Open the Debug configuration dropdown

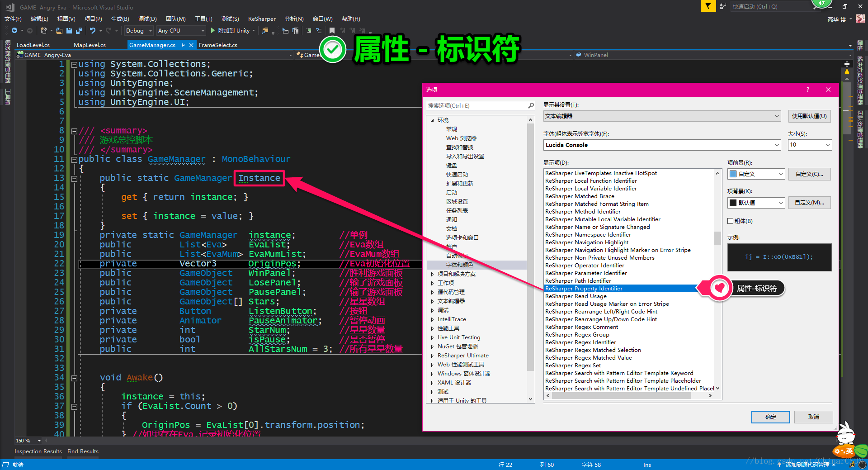(138, 30)
